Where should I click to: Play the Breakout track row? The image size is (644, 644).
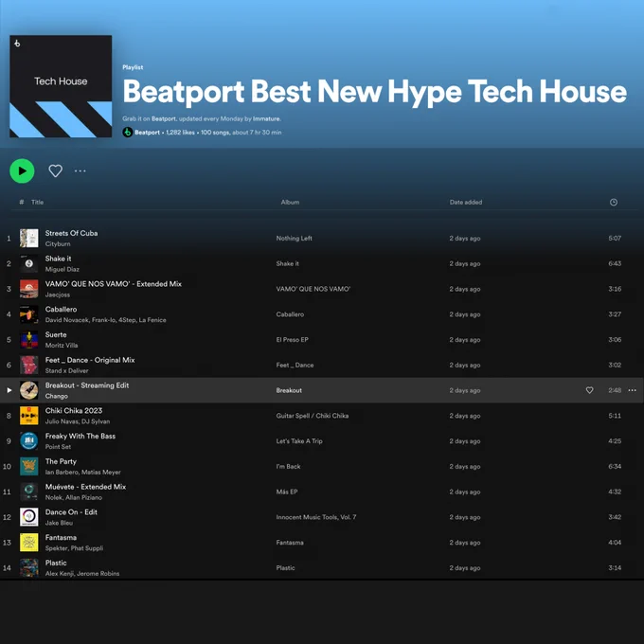click(x=9, y=390)
